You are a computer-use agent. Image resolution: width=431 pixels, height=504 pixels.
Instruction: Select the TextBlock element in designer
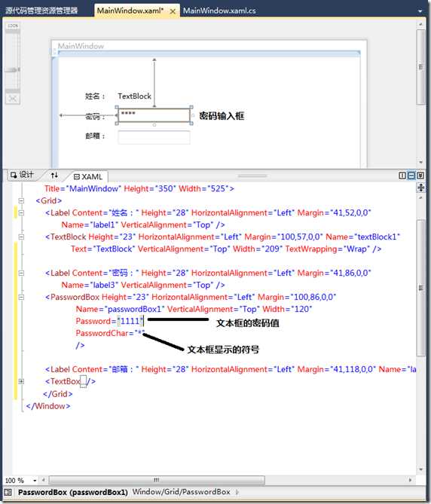tap(134, 96)
